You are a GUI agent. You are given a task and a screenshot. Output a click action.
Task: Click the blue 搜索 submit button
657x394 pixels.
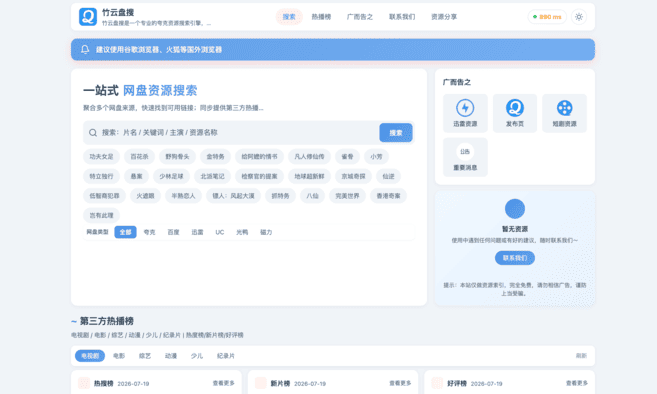coord(396,132)
